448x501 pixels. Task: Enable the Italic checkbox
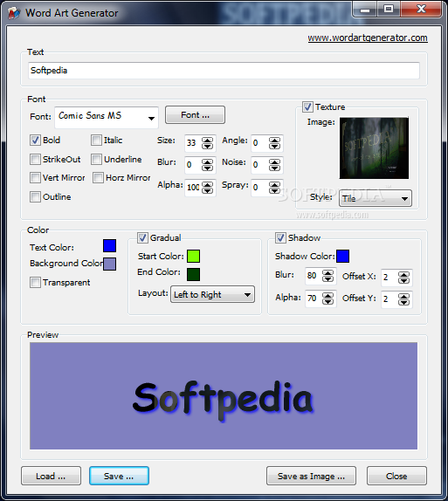tap(96, 141)
